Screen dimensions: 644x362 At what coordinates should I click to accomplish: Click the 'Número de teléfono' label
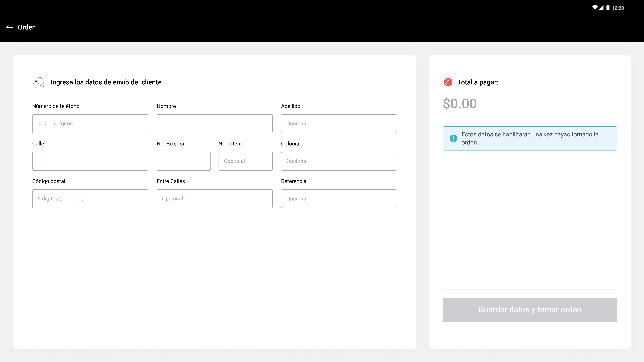(56, 106)
